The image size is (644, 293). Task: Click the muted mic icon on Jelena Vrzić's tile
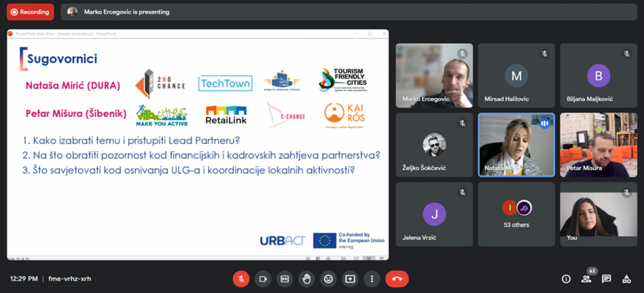click(x=462, y=192)
